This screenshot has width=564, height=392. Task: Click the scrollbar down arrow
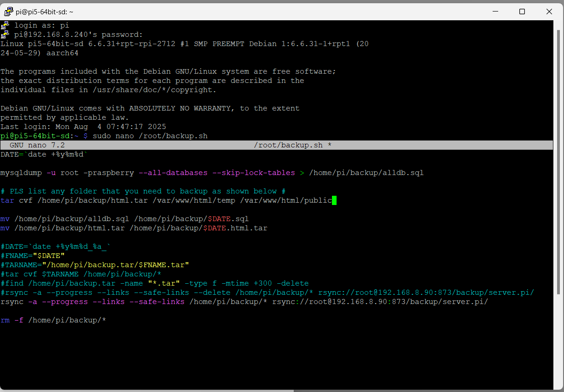558,386
